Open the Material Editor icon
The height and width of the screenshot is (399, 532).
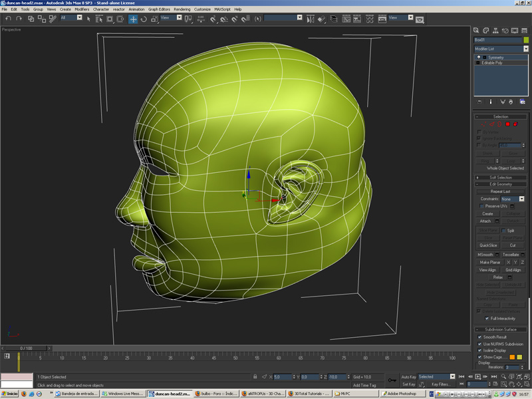pos(370,19)
